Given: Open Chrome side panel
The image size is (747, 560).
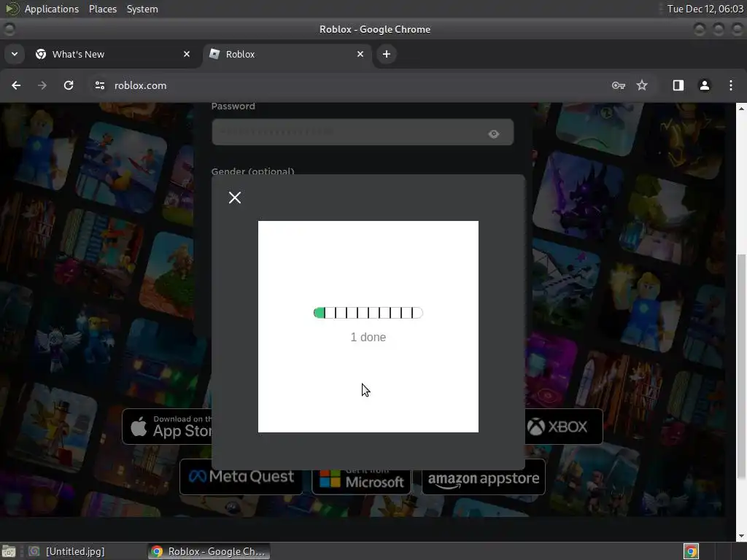Looking at the screenshot, I should 678,85.
